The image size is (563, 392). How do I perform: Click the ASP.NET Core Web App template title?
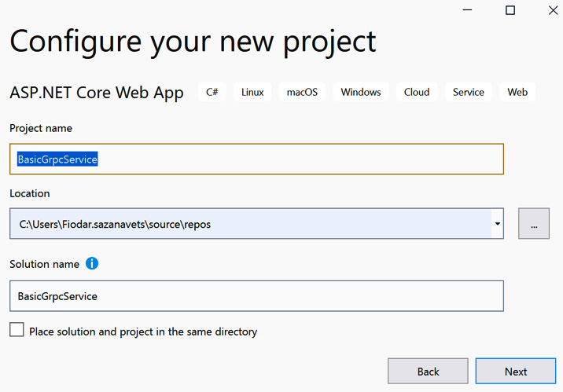tap(97, 93)
